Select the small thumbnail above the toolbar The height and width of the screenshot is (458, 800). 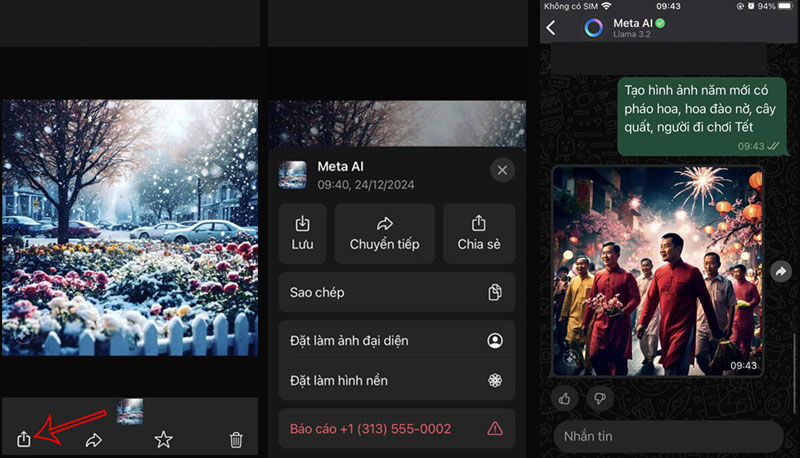pos(130,410)
